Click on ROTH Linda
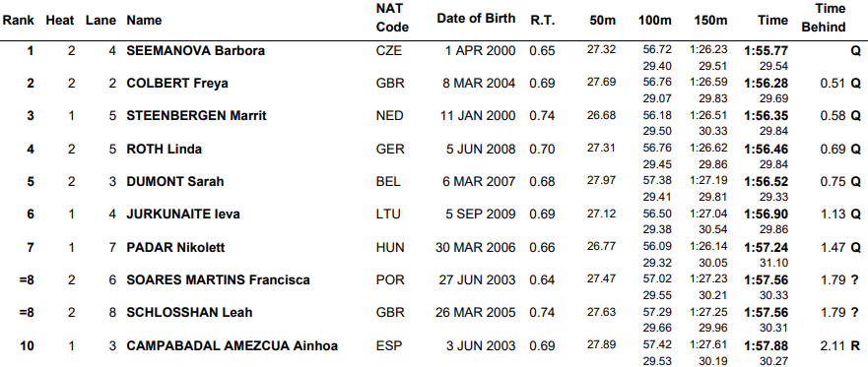868x367 pixels. point(164,150)
